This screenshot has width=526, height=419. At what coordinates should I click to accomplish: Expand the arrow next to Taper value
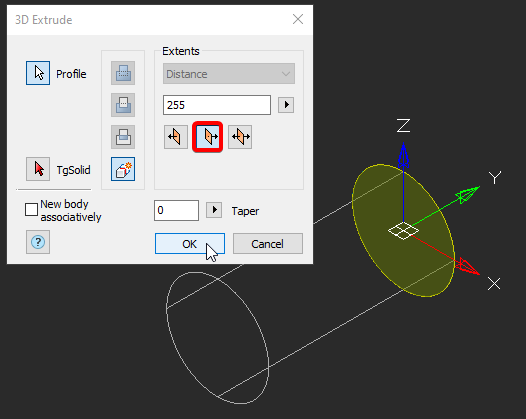214,210
